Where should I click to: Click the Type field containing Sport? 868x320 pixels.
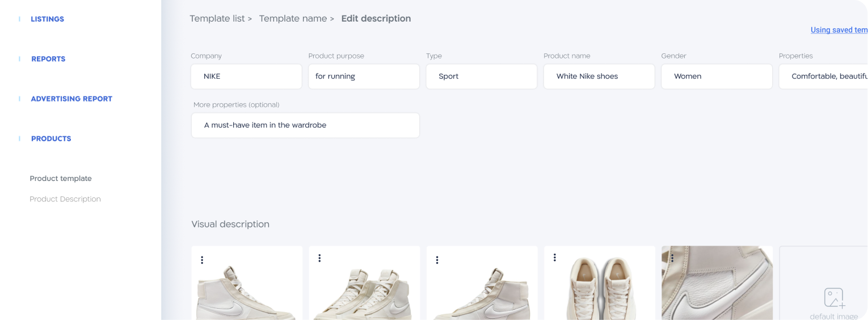pos(482,76)
